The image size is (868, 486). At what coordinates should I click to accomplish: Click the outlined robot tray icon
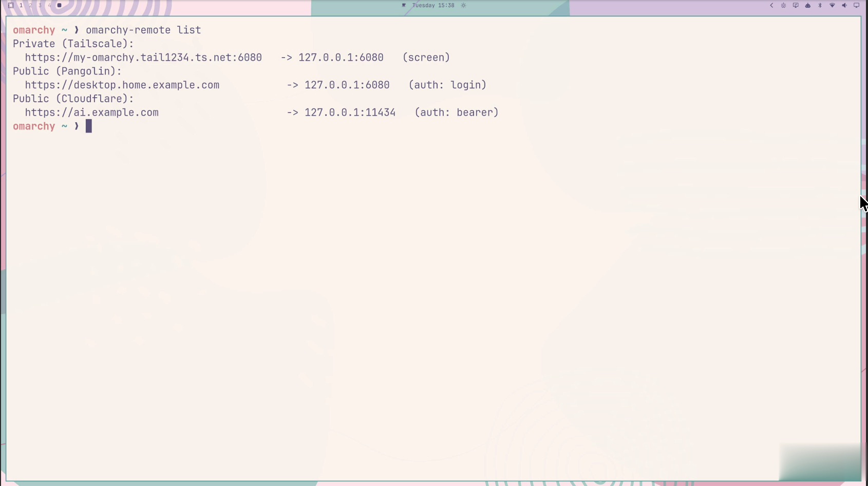click(783, 5)
